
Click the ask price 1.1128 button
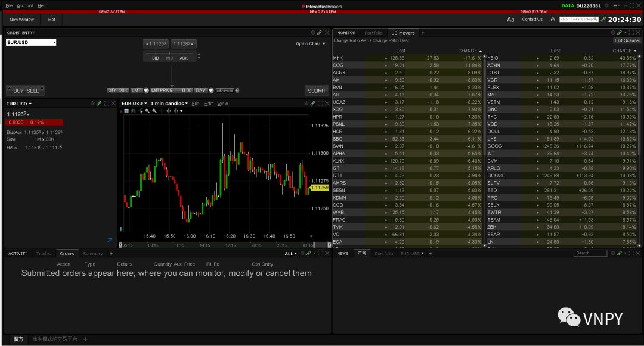click(183, 44)
